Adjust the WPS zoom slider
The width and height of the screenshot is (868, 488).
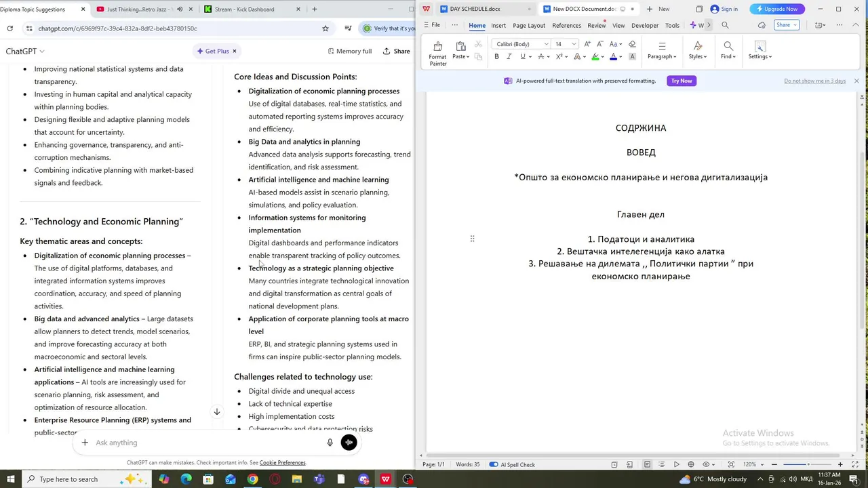(x=808, y=464)
